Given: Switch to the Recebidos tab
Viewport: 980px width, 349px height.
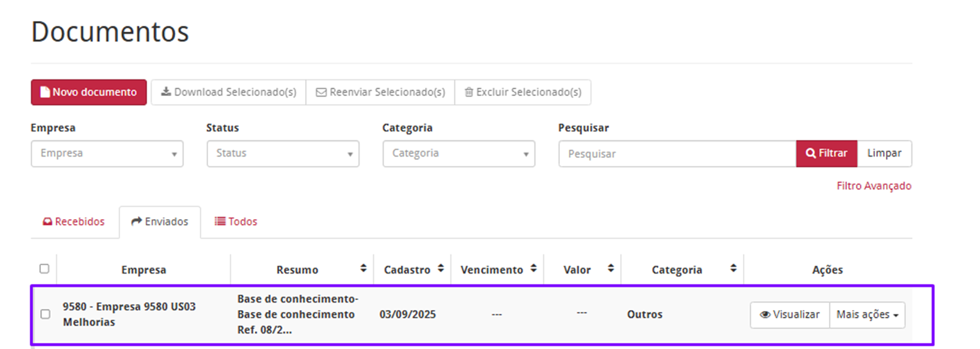Looking at the screenshot, I should 74,222.
